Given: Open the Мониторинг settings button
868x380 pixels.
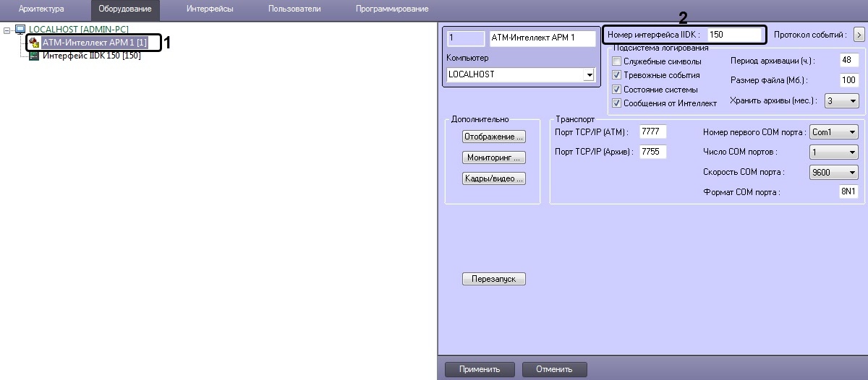Looking at the screenshot, I should (494, 157).
